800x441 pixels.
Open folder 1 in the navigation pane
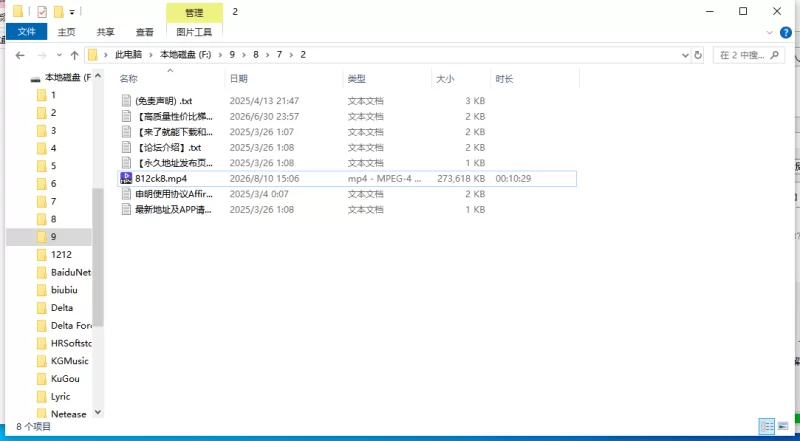click(x=53, y=95)
